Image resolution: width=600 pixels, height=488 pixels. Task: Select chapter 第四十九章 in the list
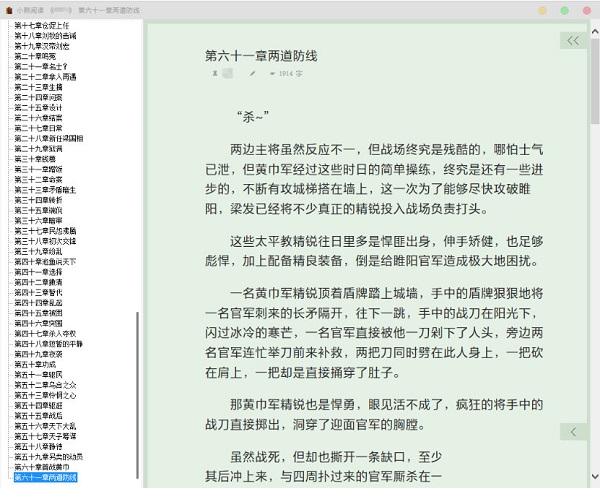(x=38, y=354)
